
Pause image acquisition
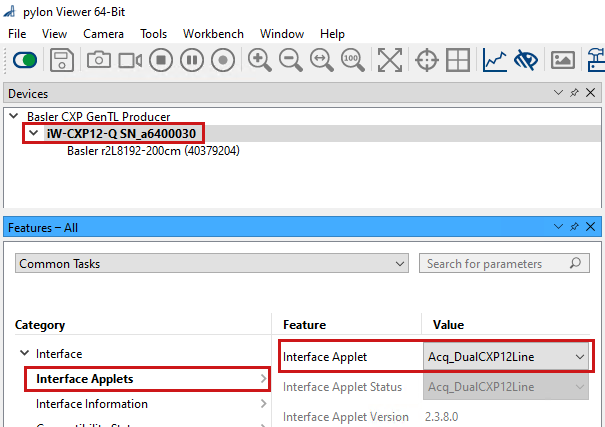tap(192, 60)
